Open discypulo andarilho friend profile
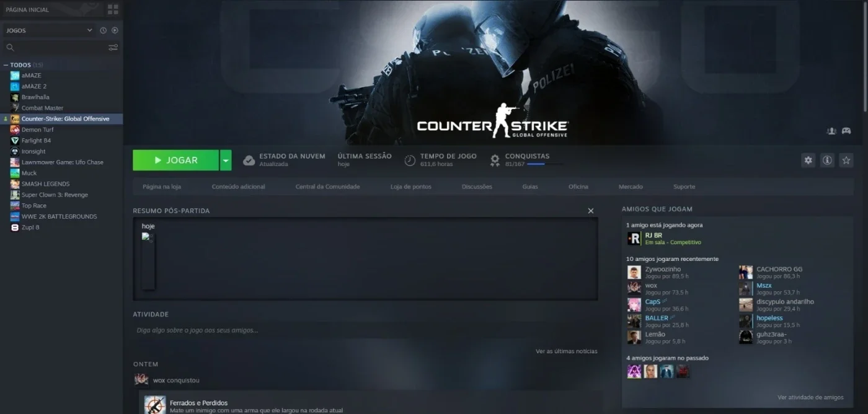The width and height of the screenshot is (868, 414). pos(785,302)
